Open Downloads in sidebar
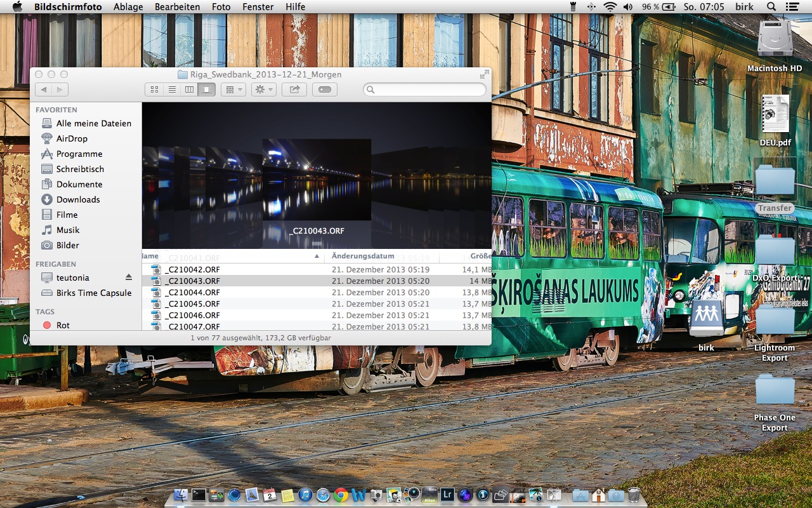812x508 pixels. (70, 199)
